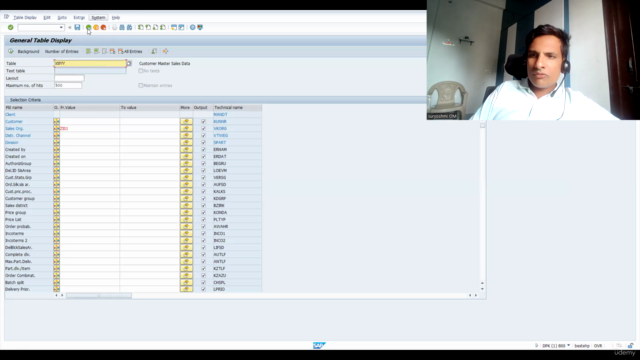Open the Goto menu

coord(62,18)
